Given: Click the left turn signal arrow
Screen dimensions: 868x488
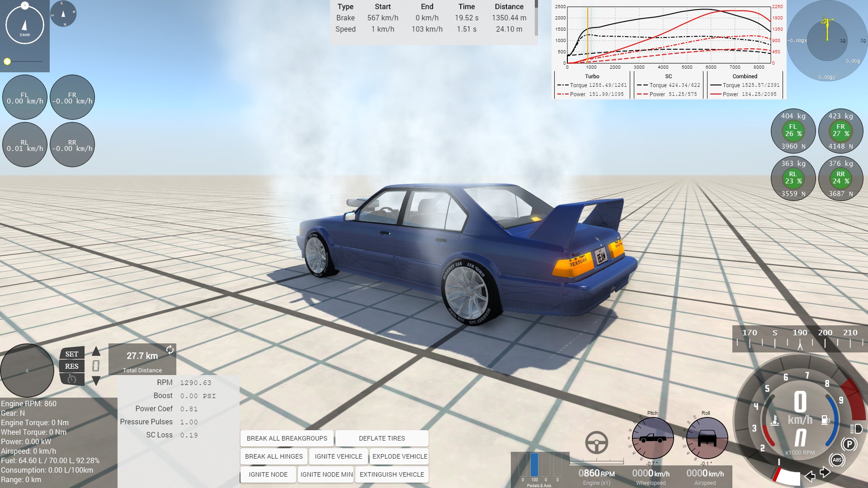Looking at the screenshot, I should pos(810,476).
